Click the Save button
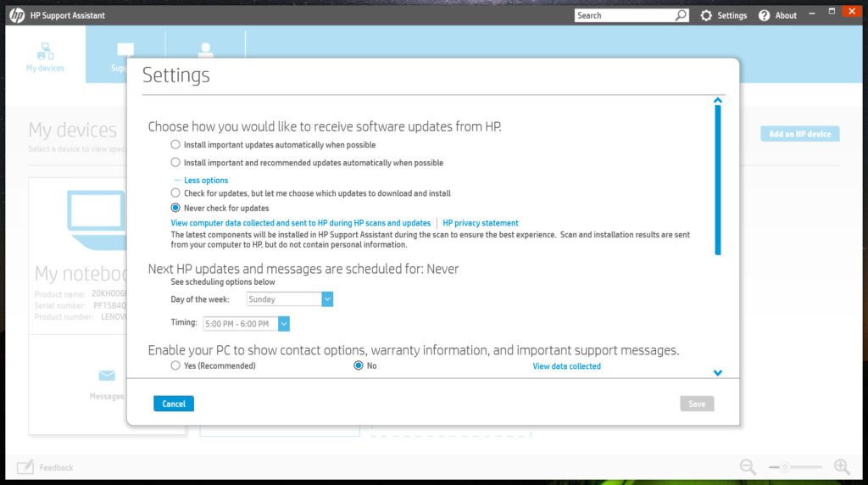 697,404
